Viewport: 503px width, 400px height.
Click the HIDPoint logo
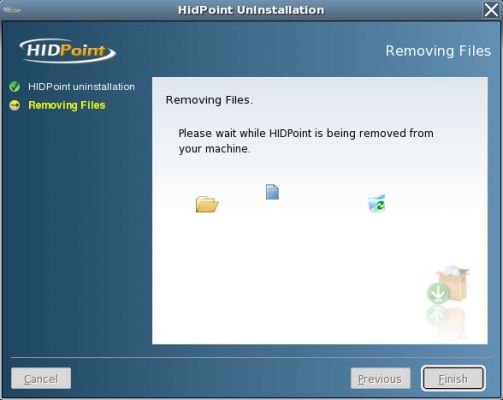(68, 51)
